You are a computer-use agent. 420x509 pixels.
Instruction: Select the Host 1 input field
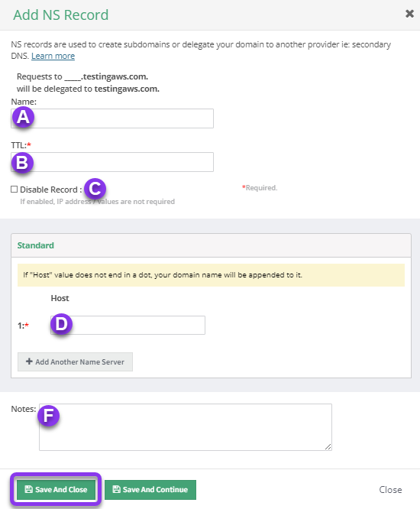128,325
